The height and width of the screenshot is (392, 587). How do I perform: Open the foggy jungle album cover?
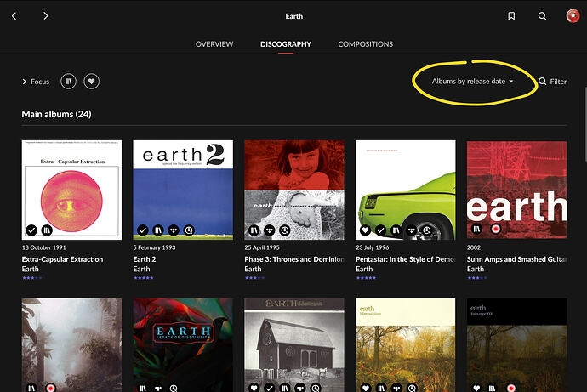71,345
